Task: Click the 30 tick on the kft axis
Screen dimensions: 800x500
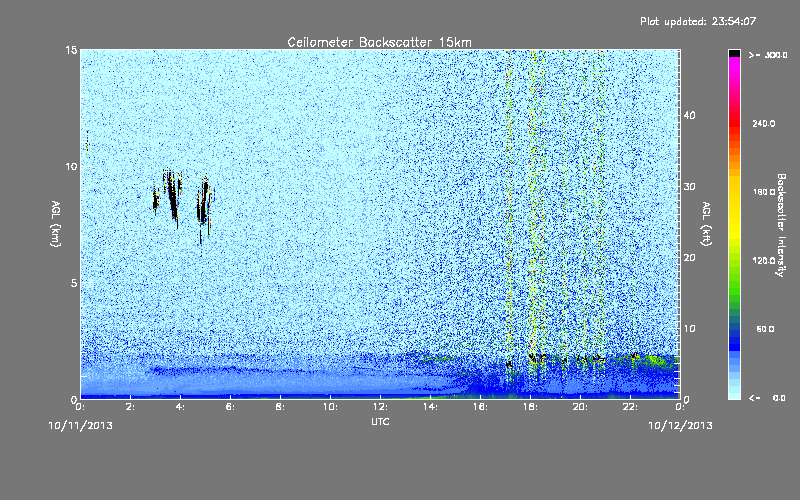Action: point(689,186)
